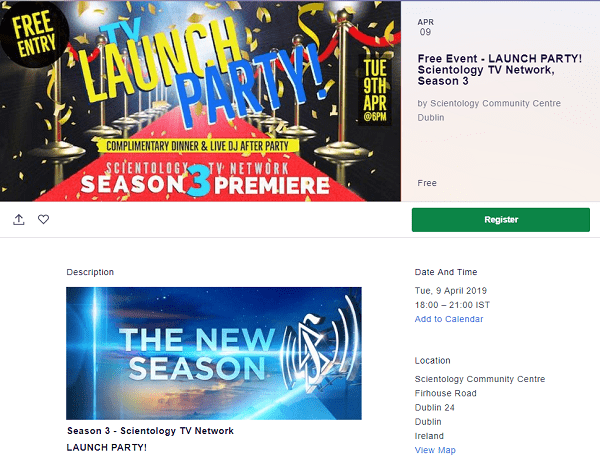
Task: Click organizer name Scientology Community Centre Dublin
Action: 489,110
